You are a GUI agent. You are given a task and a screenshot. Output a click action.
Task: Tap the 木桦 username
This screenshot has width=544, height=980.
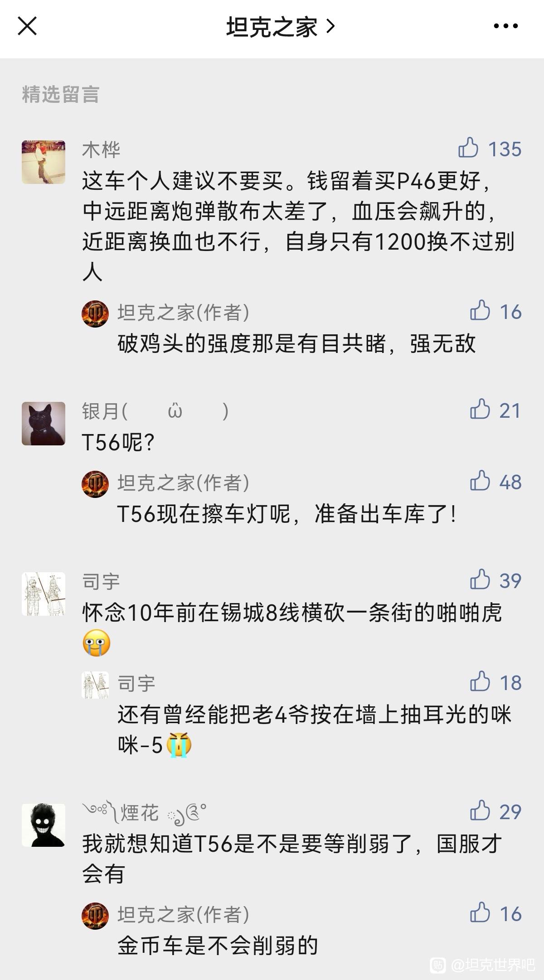(x=101, y=150)
